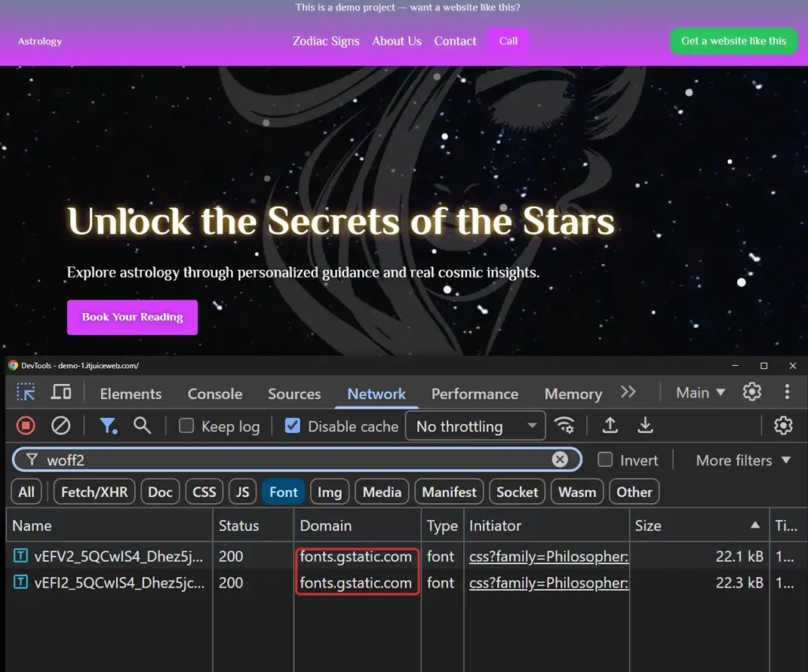Click the purple Call button

coord(508,41)
